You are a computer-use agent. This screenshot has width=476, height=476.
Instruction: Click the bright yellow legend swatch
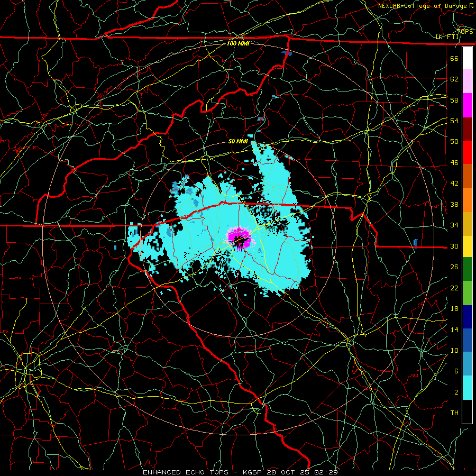tap(467, 246)
